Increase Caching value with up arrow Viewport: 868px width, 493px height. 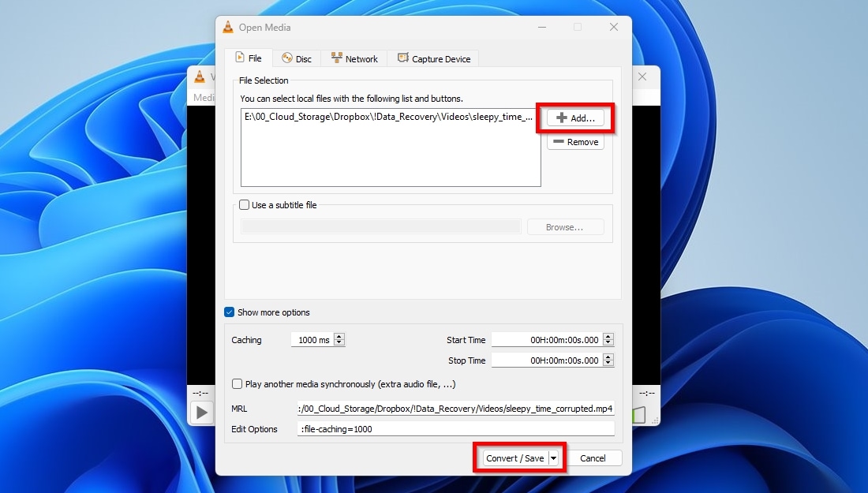(x=340, y=336)
